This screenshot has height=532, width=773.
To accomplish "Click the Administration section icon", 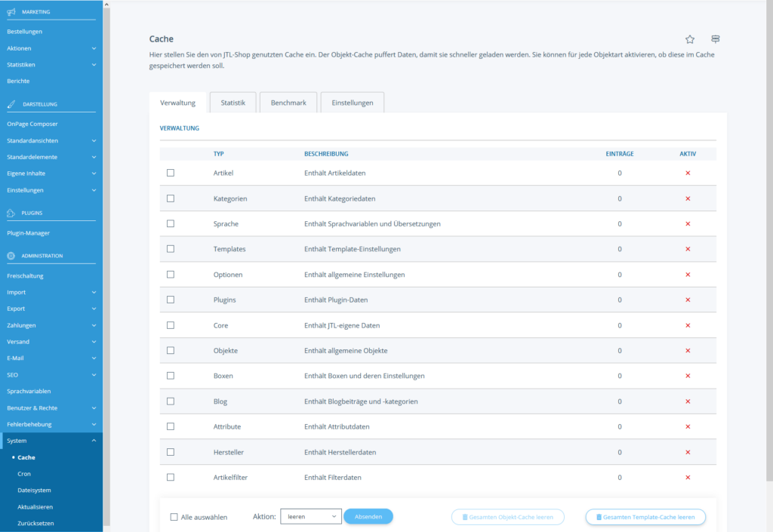I will (x=11, y=256).
